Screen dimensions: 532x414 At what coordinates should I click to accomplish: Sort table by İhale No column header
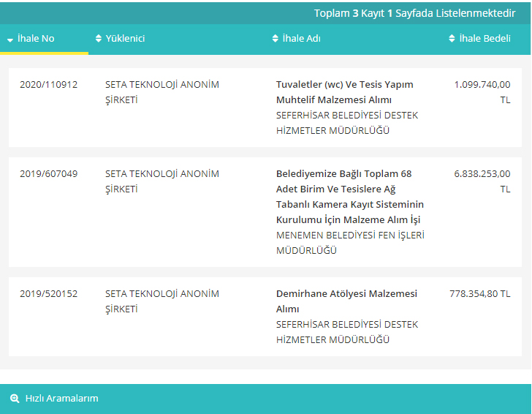pyautogui.click(x=36, y=38)
